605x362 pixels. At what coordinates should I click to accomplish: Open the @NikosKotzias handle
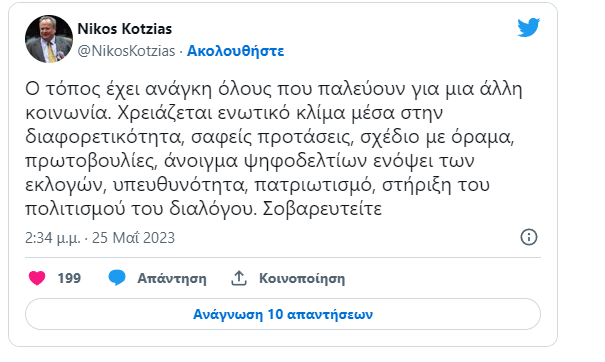(x=127, y=51)
